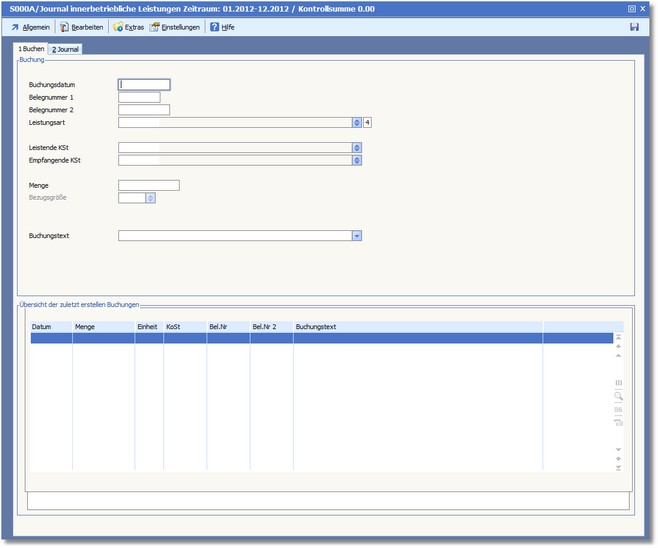
Task: Open the Empfangende KSt dropdown
Action: coord(356,160)
